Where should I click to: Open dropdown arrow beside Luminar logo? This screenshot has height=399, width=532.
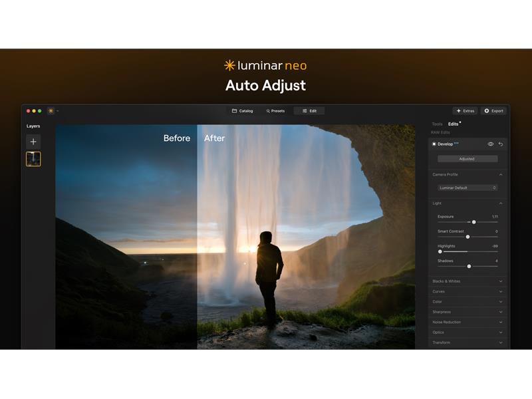pyautogui.click(x=58, y=111)
